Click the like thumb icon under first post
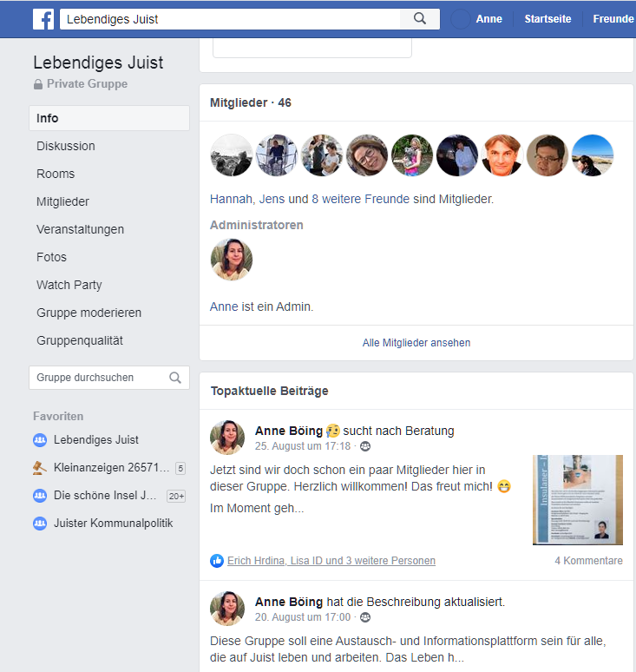636x672 pixels. (x=217, y=561)
